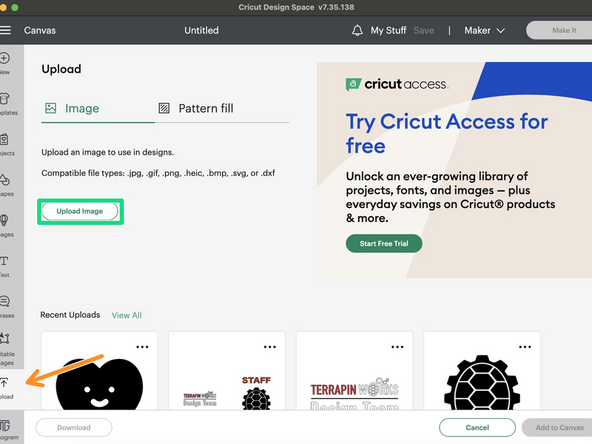The width and height of the screenshot is (592, 444).
Task: Click the Try Cricut Access headline
Action: click(x=447, y=133)
